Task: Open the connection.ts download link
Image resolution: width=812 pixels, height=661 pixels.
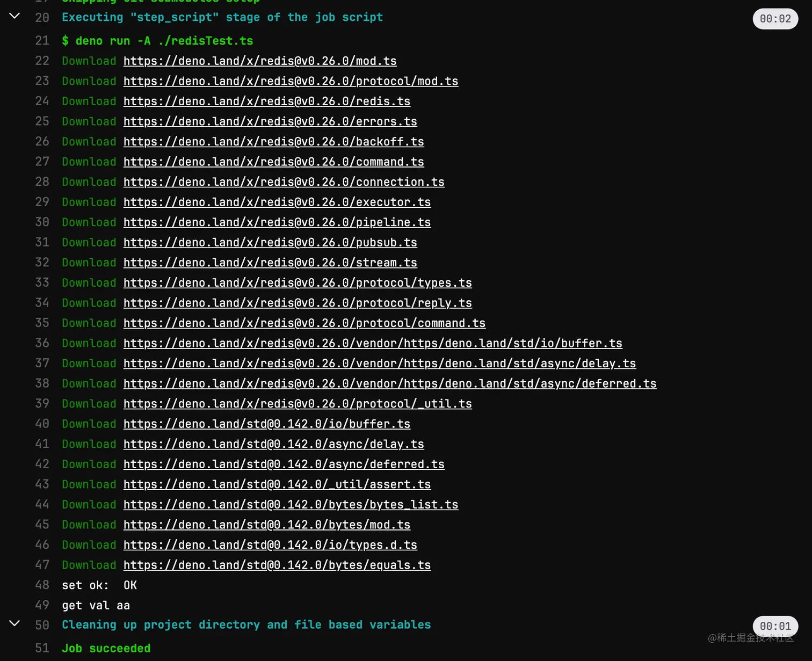Action: [284, 182]
